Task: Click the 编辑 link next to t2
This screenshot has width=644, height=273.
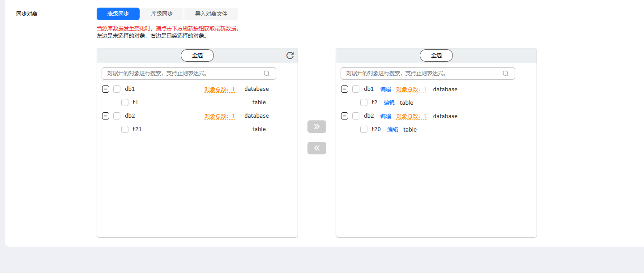Action: [389, 103]
